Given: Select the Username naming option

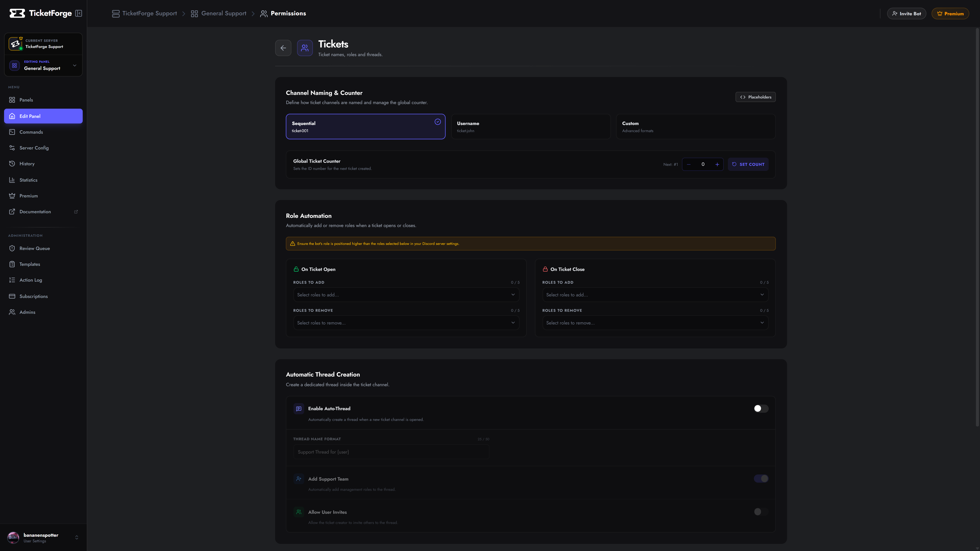Looking at the screenshot, I should pos(531,127).
